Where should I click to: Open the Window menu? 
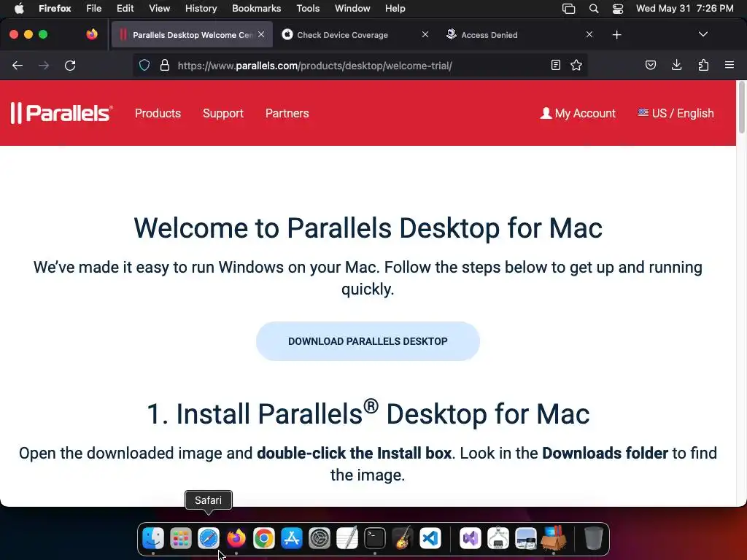(x=352, y=9)
